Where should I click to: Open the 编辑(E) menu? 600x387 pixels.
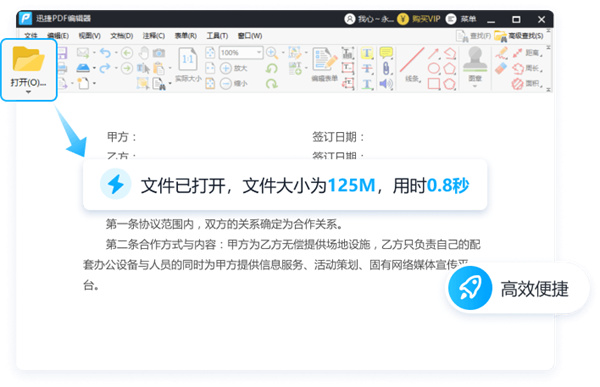[58, 36]
